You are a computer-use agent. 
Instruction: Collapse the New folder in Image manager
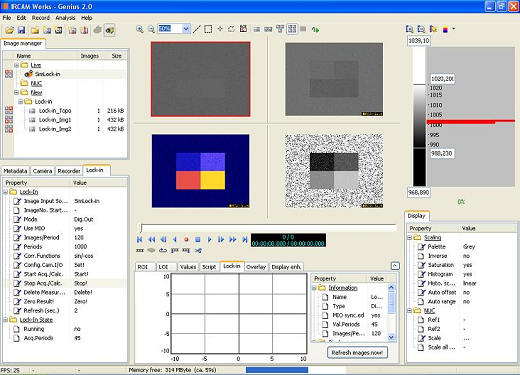pos(16,92)
